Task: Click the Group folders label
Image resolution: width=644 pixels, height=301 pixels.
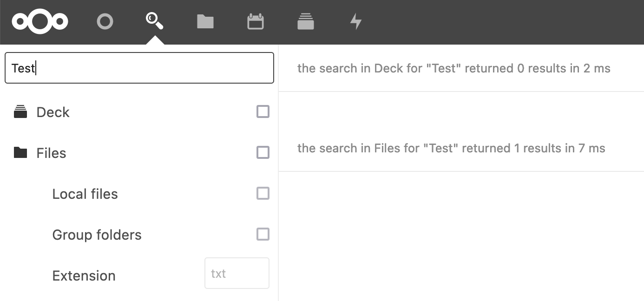Action: coord(97,235)
